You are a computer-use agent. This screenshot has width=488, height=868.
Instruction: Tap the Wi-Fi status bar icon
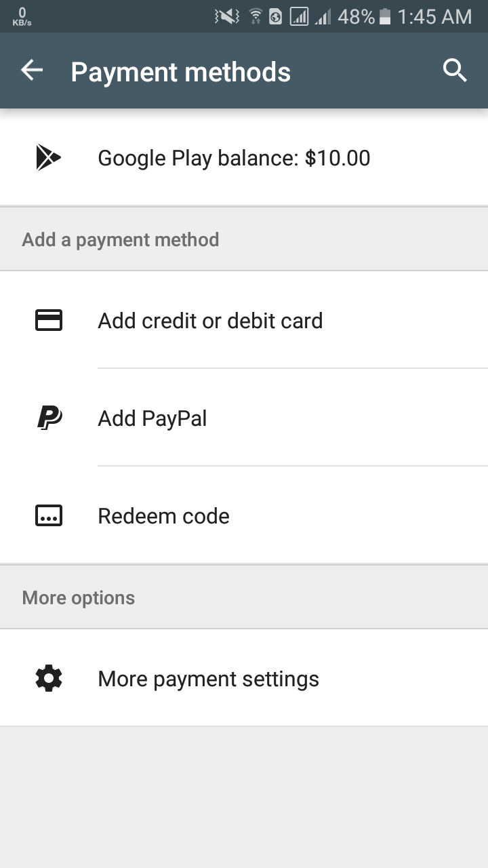256,16
